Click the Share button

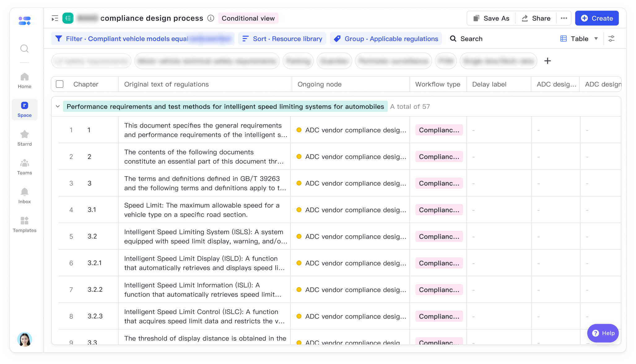coord(536,18)
